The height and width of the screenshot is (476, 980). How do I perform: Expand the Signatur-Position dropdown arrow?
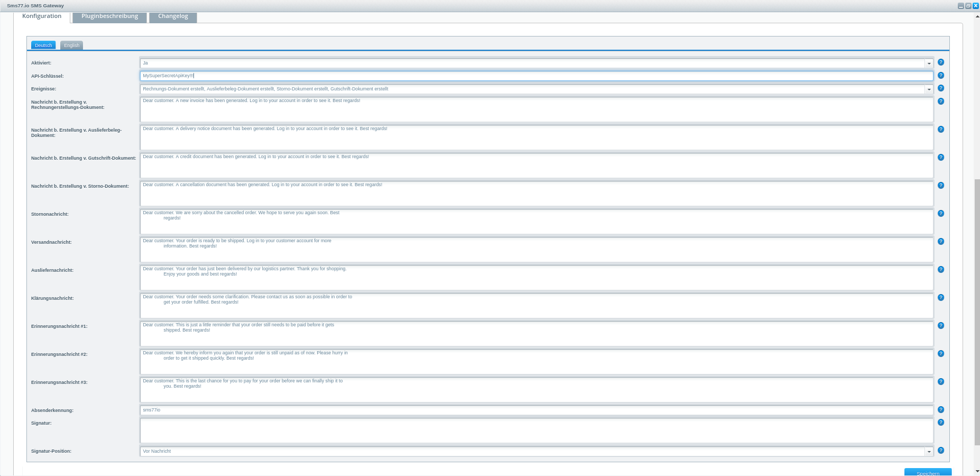[x=929, y=452]
